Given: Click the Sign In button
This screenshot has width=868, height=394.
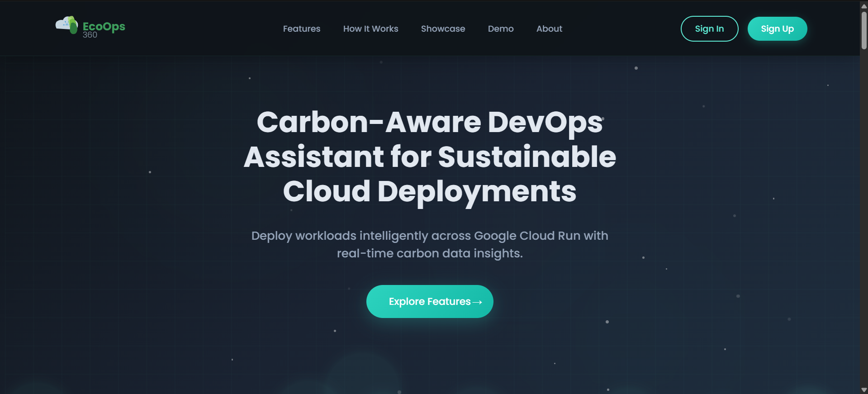Looking at the screenshot, I should (x=709, y=28).
